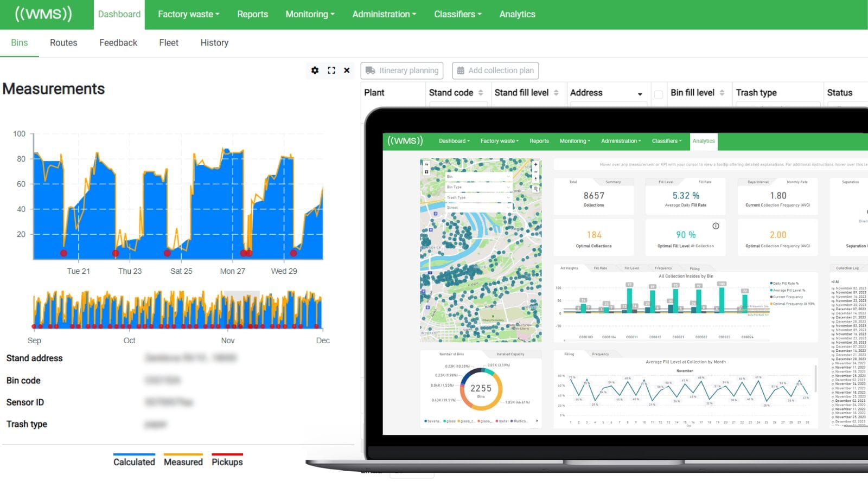Open the Measurements panel settings gear
The height and width of the screenshot is (488, 868).
pyautogui.click(x=315, y=70)
